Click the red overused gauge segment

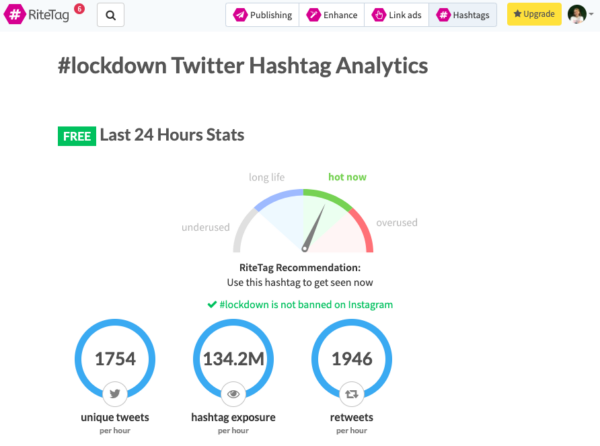[x=364, y=230]
